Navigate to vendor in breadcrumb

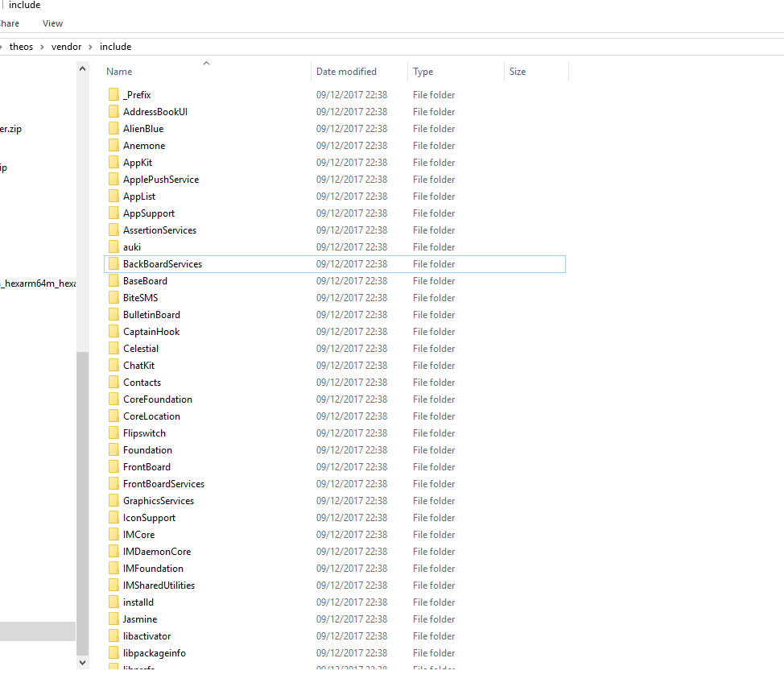66,47
